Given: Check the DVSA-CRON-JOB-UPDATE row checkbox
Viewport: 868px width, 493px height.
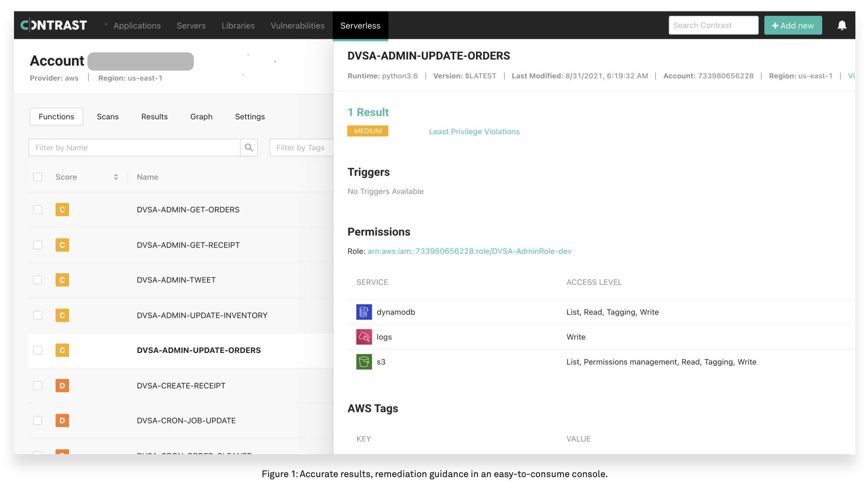Looking at the screenshot, I should 38,421.
